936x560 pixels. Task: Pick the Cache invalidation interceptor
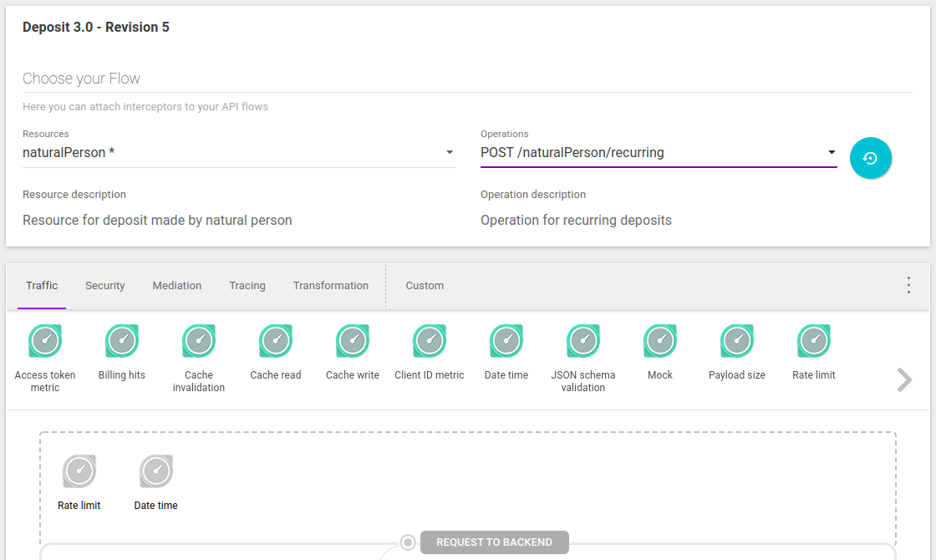pyautogui.click(x=199, y=341)
